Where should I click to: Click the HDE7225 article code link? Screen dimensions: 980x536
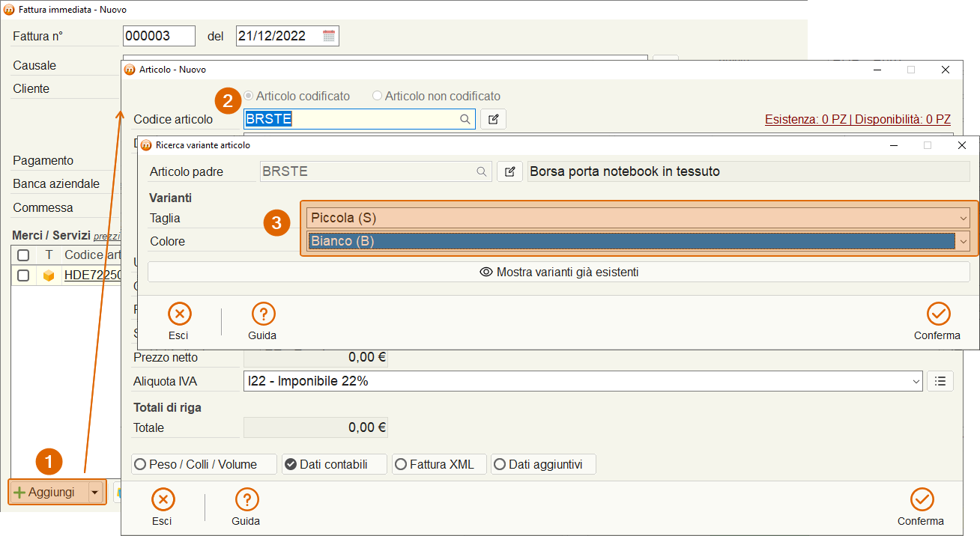[92, 275]
